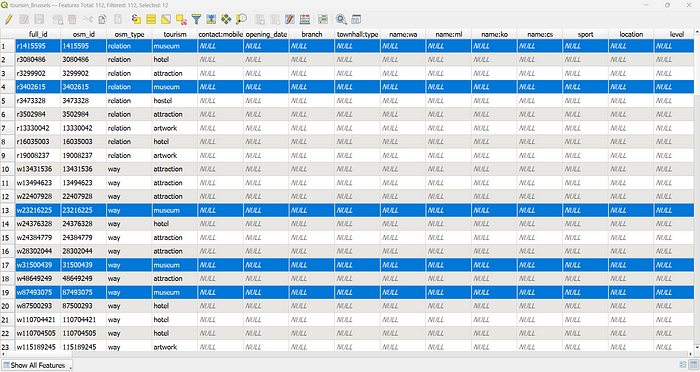Screen dimensions: 700x372
Task: Zoom map to selected rows
Action: [x=241, y=19]
